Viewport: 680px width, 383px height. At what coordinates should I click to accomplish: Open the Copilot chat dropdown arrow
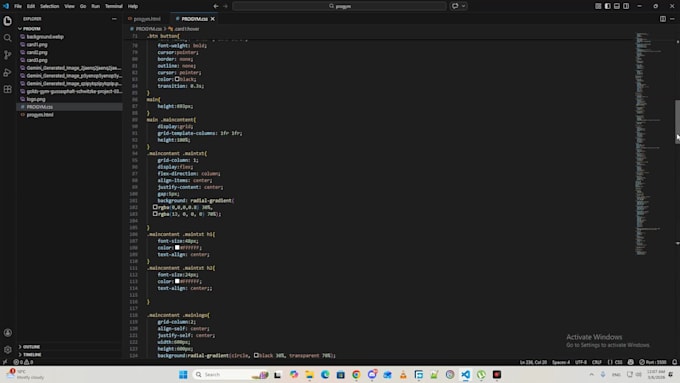463,6
